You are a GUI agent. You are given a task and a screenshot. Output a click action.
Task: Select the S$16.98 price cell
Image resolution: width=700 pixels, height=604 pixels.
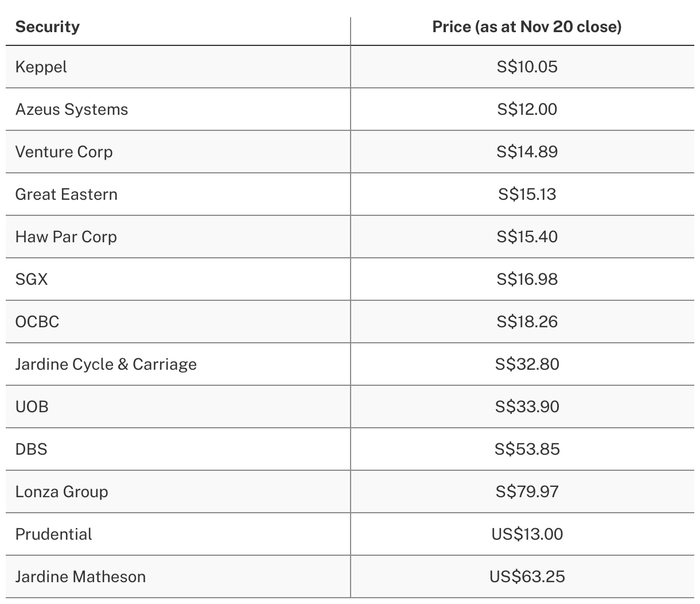click(x=527, y=280)
